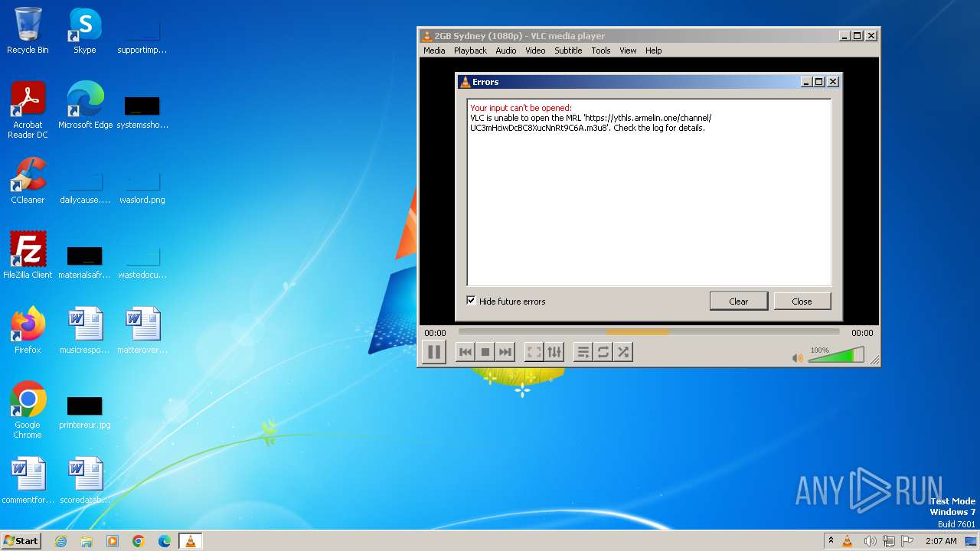Open Internet Explorer from taskbar
Screen dimensions: 980x551
tap(60, 541)
